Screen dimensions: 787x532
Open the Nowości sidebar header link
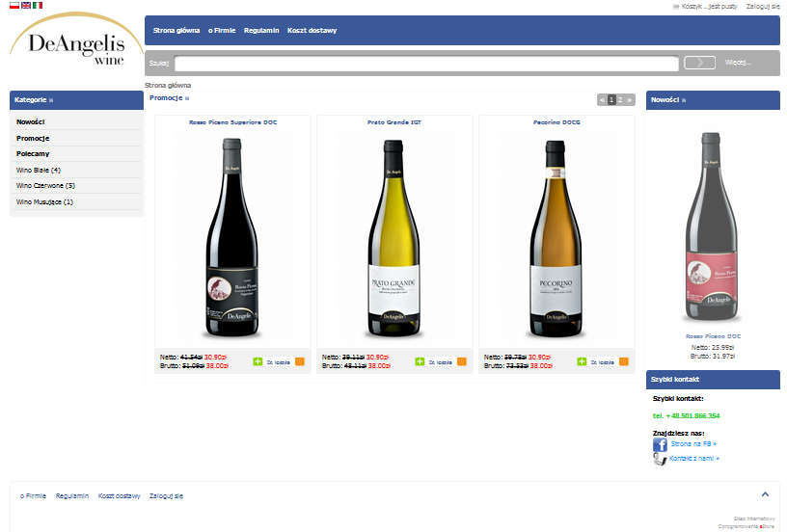[x=668, y=100]
